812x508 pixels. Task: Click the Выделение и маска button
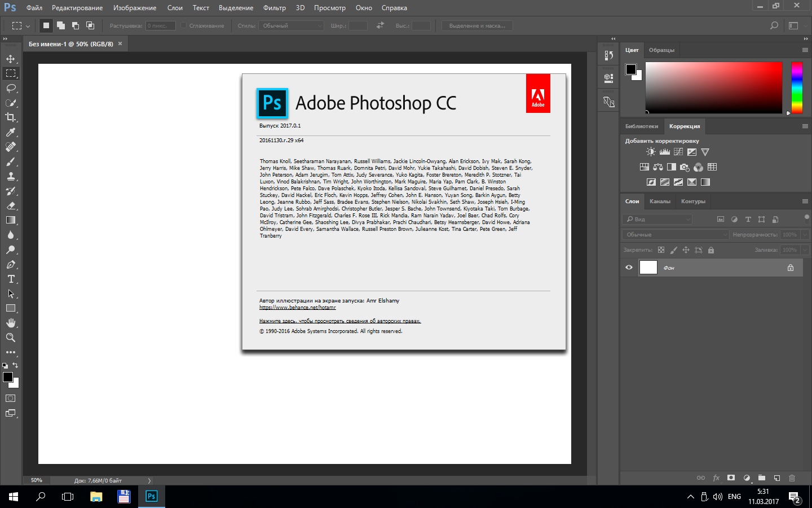click(477, 25)
